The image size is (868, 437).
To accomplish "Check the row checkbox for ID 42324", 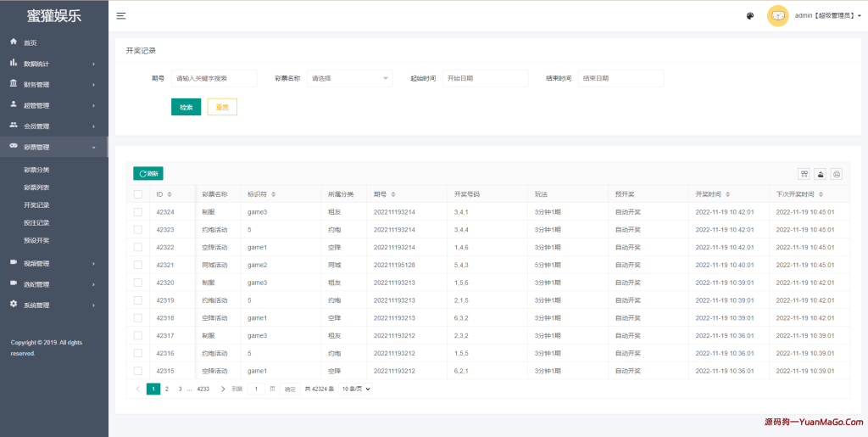I will point(138,211).
